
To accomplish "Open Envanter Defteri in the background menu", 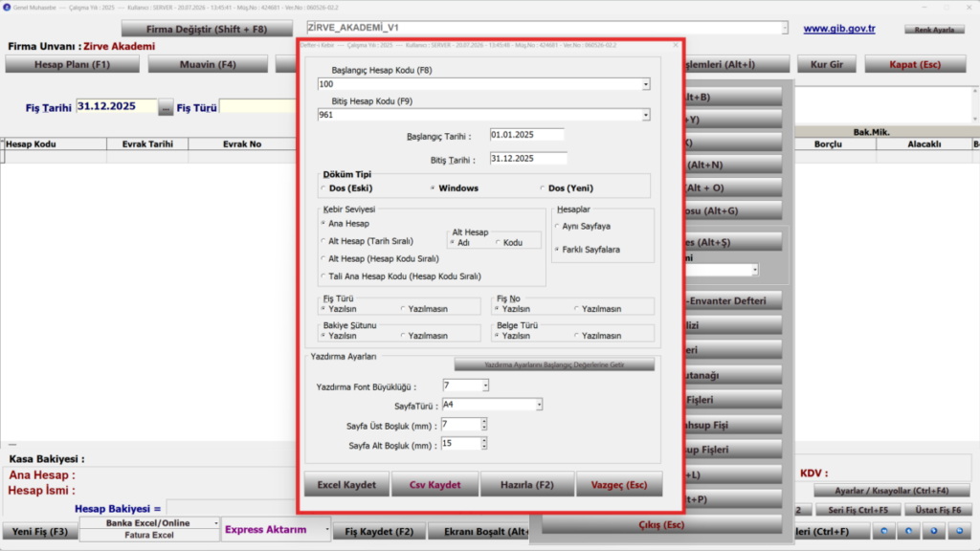I will click(734, 300).
